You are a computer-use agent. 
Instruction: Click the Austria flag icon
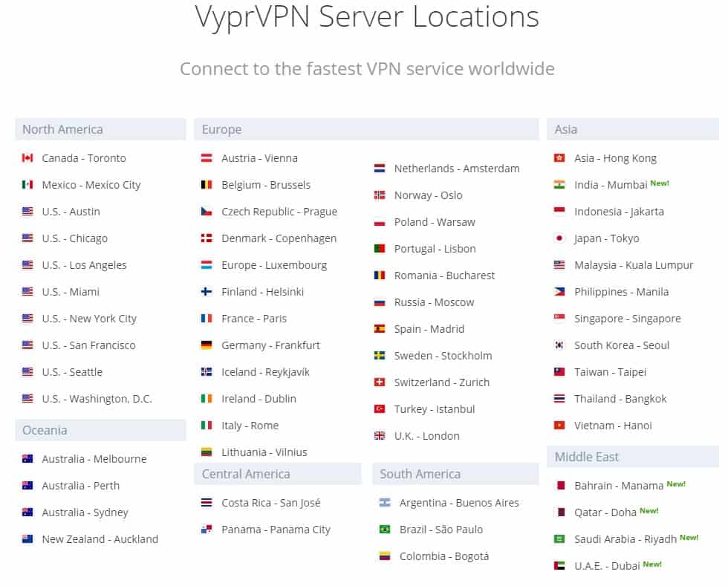point(207,158)
